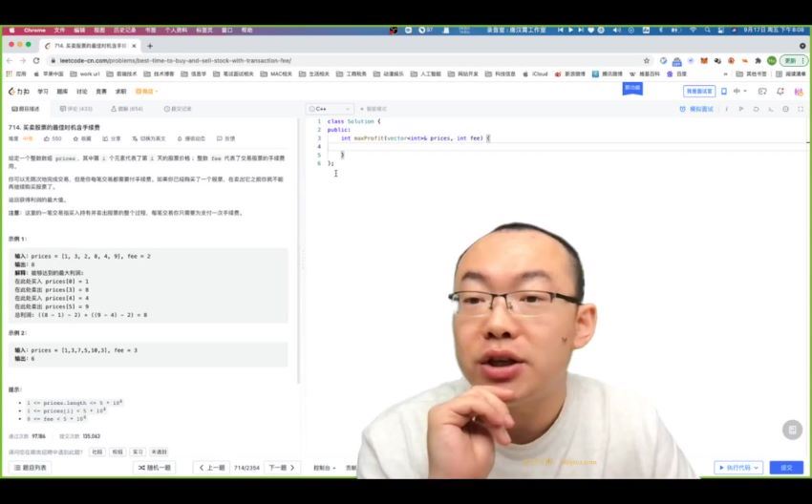Viewport: 812px width, 504px height.
Task: Click the description panel scrollbar
Action: tap(299, 251)
